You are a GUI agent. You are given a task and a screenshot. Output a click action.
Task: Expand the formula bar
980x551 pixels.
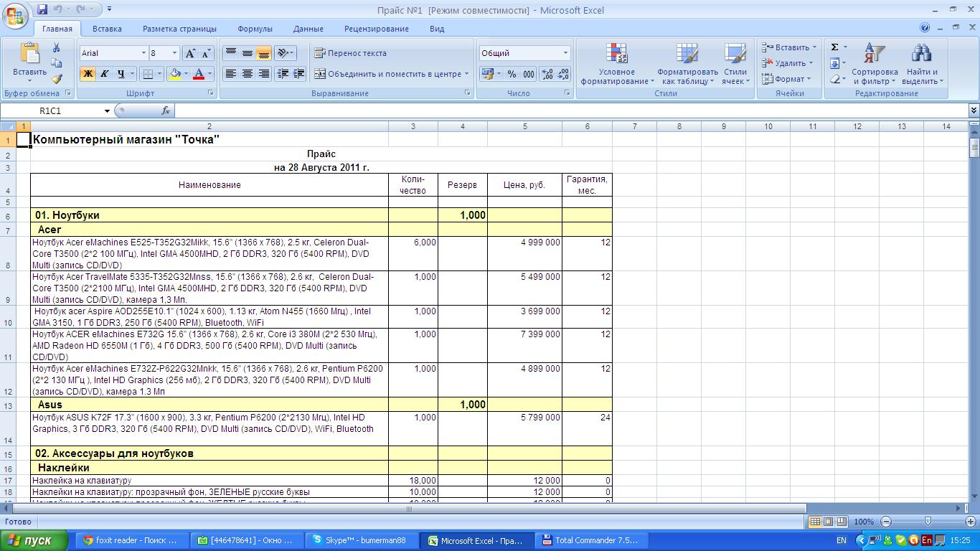pos(974,110)
